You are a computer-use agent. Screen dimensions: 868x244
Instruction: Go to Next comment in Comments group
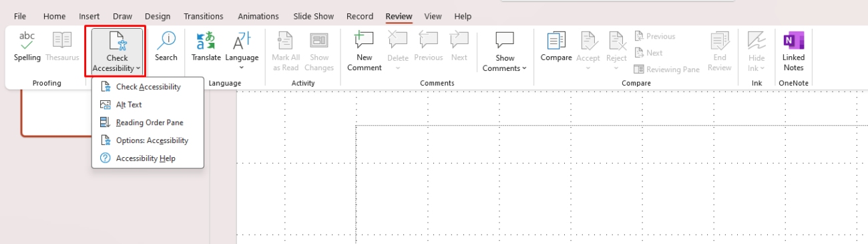459,47
